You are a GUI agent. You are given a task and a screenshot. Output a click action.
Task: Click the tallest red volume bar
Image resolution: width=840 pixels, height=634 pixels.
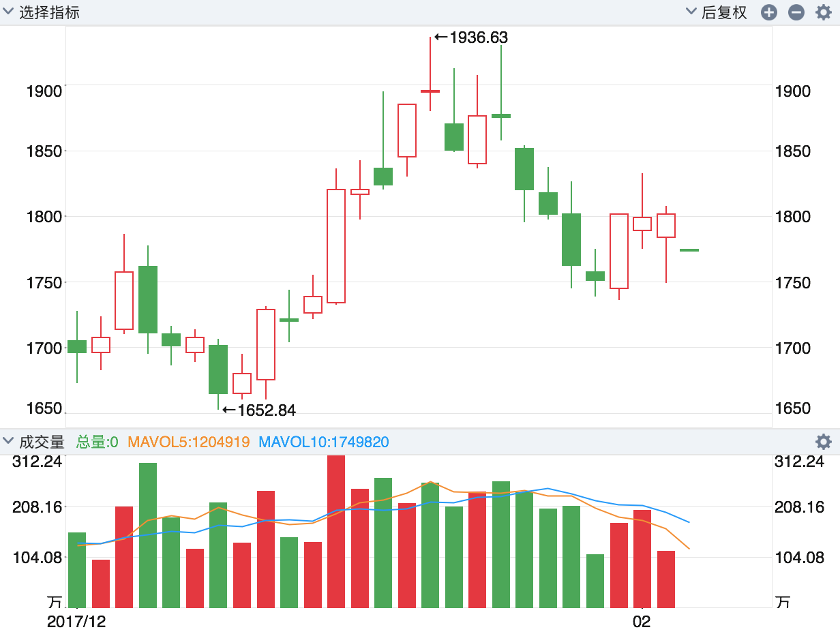(x=336, y=532)
